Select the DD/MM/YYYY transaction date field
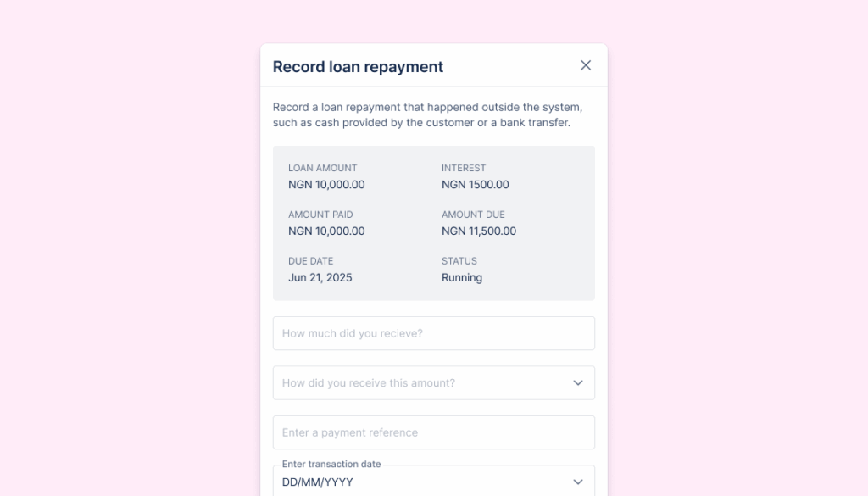 coord(433,482)
